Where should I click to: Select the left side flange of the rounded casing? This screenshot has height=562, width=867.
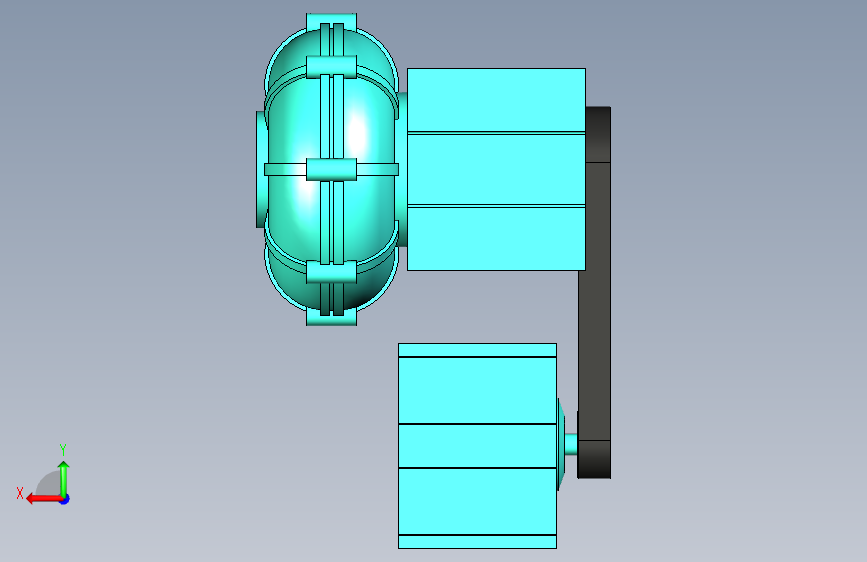[x=260, y=169]
